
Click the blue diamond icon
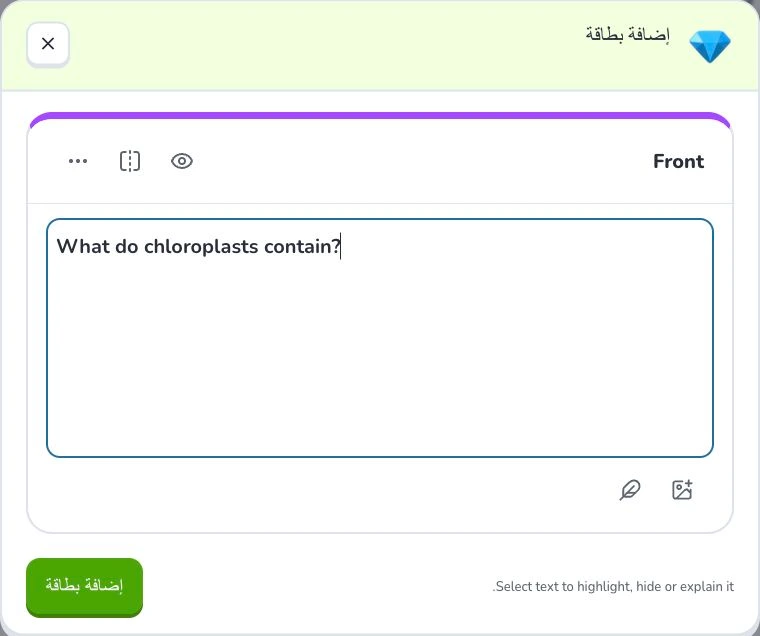tap(710, 47)
